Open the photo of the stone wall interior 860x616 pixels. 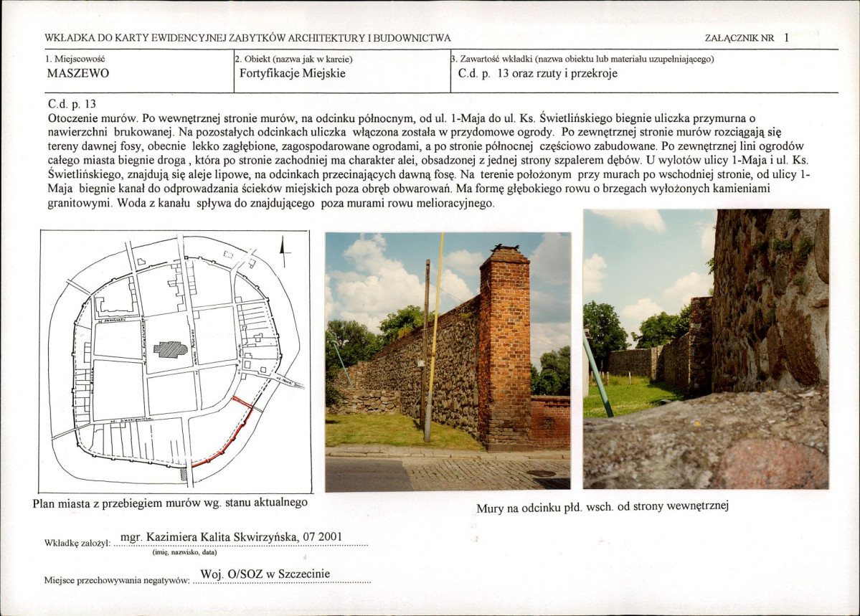click(706, 349)
